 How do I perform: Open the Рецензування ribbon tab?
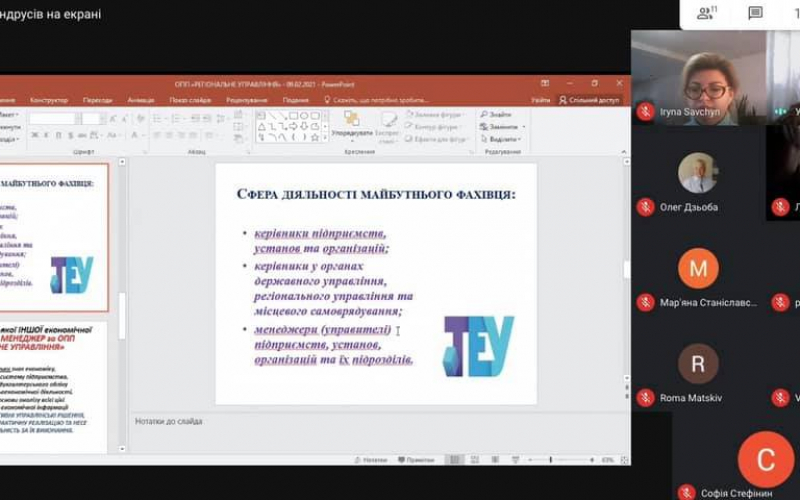click(246, 100)
